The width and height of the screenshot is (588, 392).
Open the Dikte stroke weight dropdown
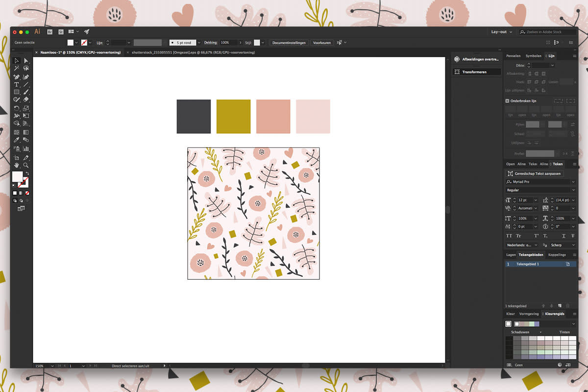pyautogui.click(x=552, y=65)
